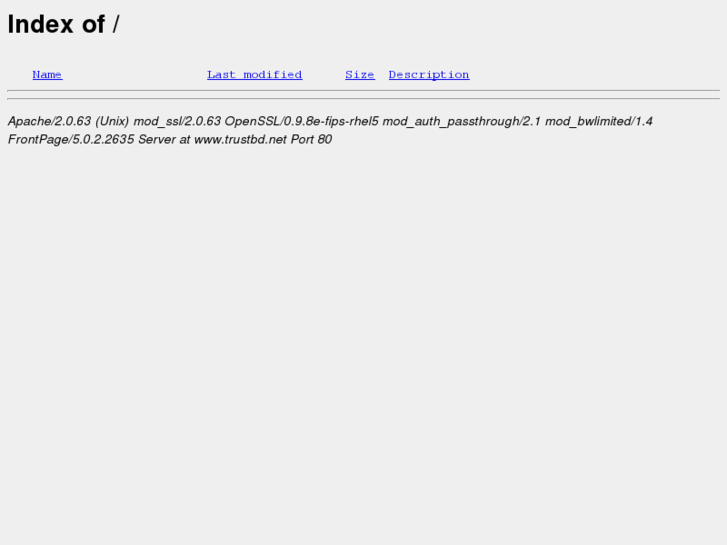Image resolution: width=727 pixels, height=545 pixels.
Task: Click the "mod_ssl/2.0.63" module text
Action: pos(177,122)
